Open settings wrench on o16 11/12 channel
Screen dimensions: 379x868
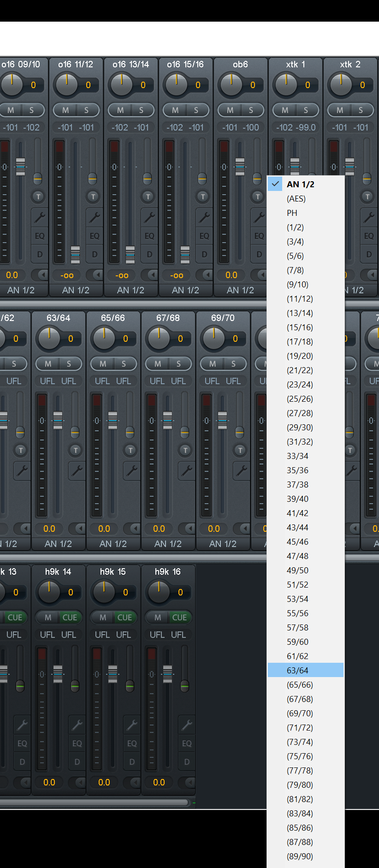pyautogui.click(x=94, y=217)
